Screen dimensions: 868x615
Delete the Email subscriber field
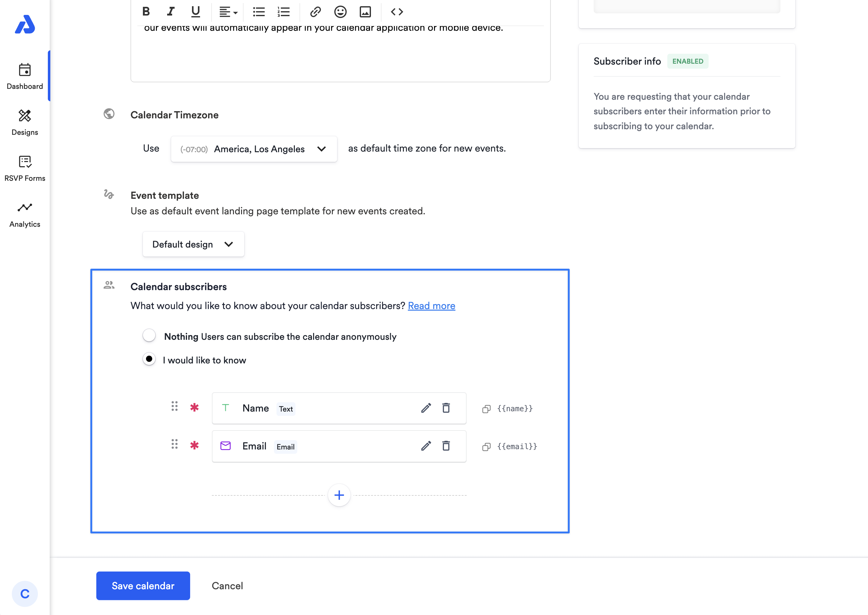tap(446, 446)
